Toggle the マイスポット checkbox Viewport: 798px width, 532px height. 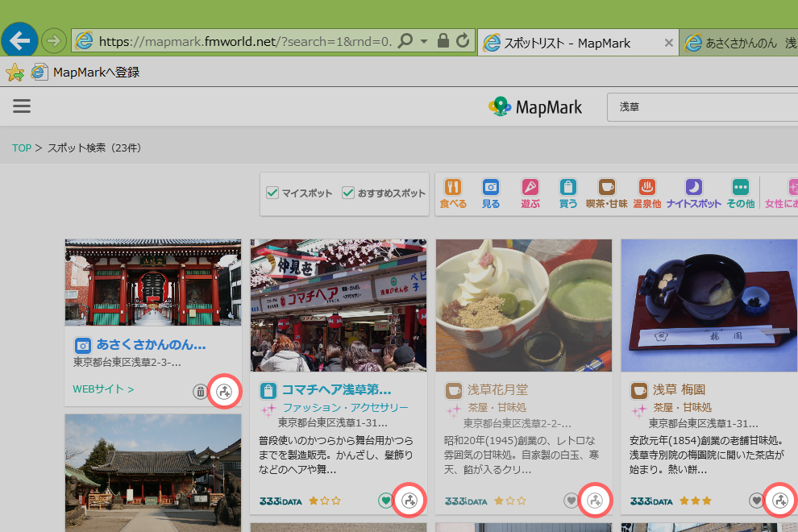[x=272, y=193]
